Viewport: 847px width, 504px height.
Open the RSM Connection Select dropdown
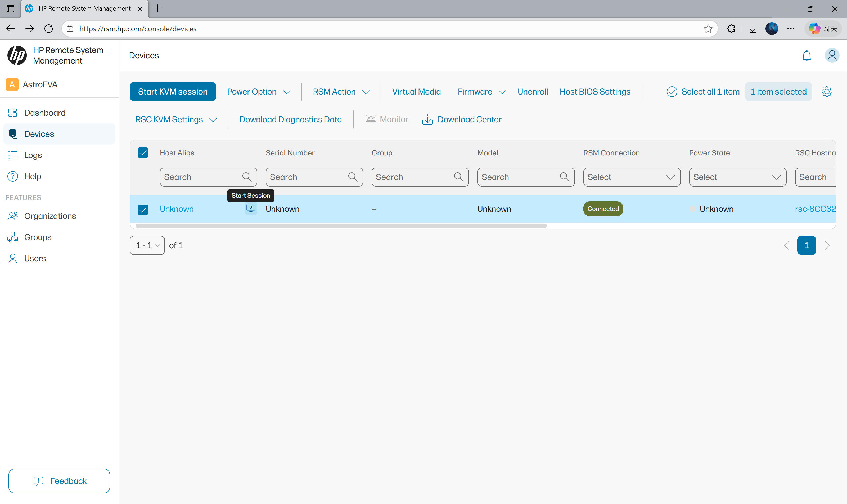pos(631,177)
